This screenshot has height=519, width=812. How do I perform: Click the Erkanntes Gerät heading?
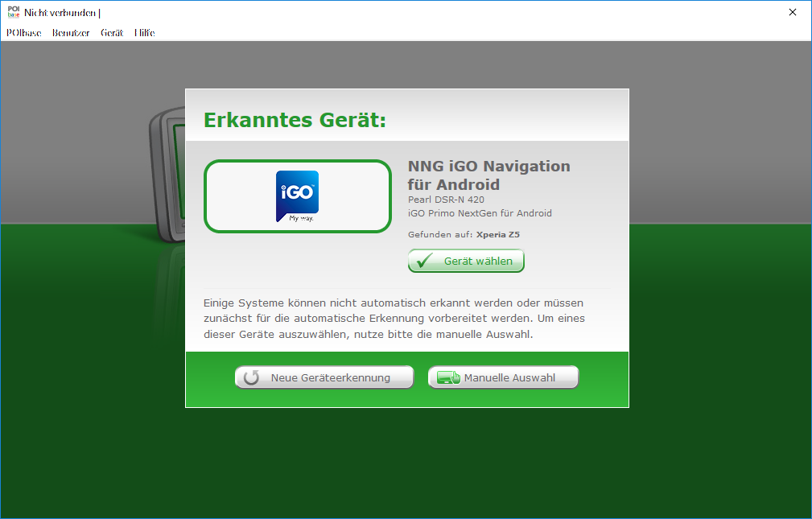pos(295,121)
